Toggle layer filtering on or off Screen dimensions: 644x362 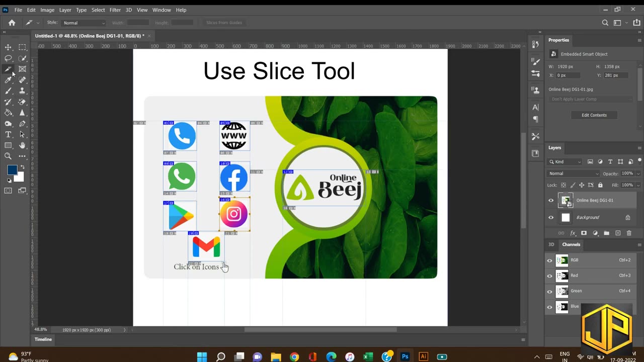(640, 161)
